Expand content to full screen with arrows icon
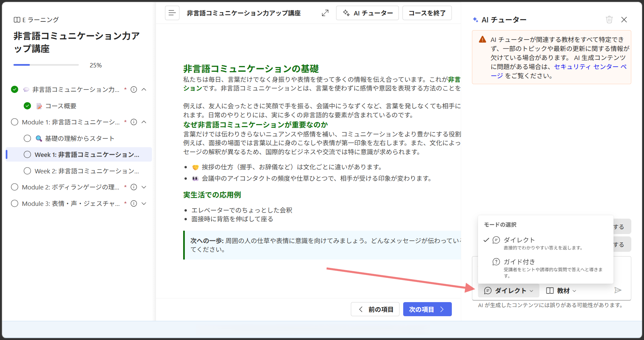 coord(325,13)
